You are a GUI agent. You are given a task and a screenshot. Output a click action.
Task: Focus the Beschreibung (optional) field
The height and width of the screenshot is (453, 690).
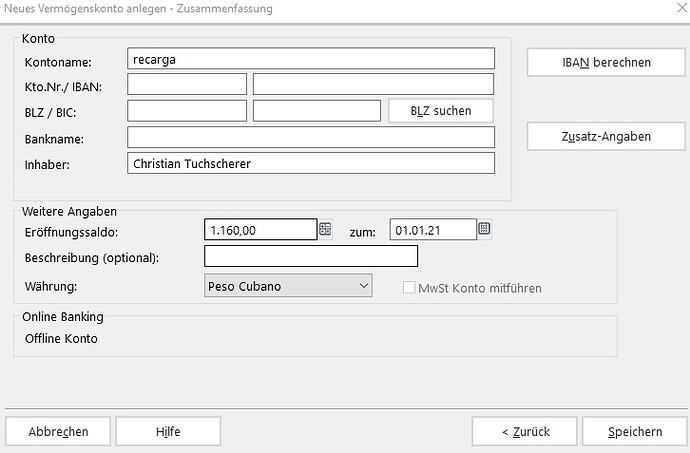[x=310, y=257]
